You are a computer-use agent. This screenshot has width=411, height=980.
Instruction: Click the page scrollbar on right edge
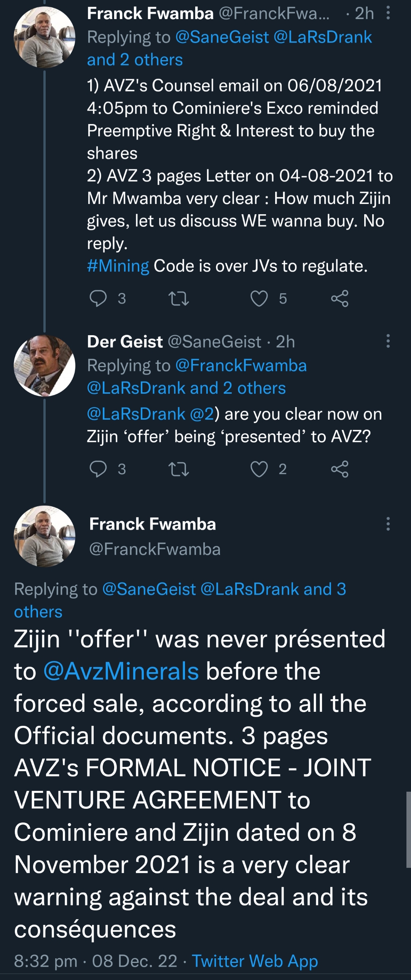(x=408, y=829)
